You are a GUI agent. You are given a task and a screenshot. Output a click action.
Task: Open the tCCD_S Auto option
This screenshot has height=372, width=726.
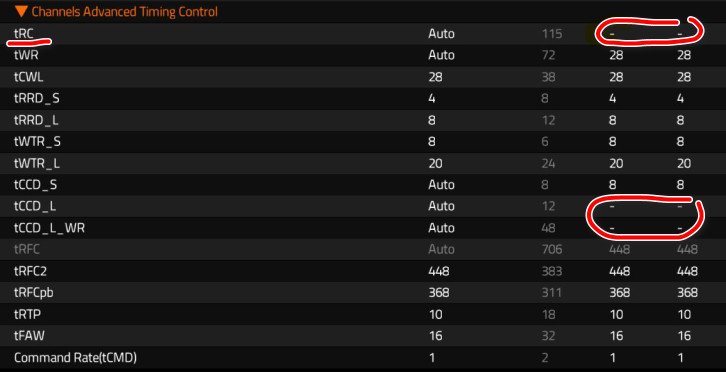(441, 185)
